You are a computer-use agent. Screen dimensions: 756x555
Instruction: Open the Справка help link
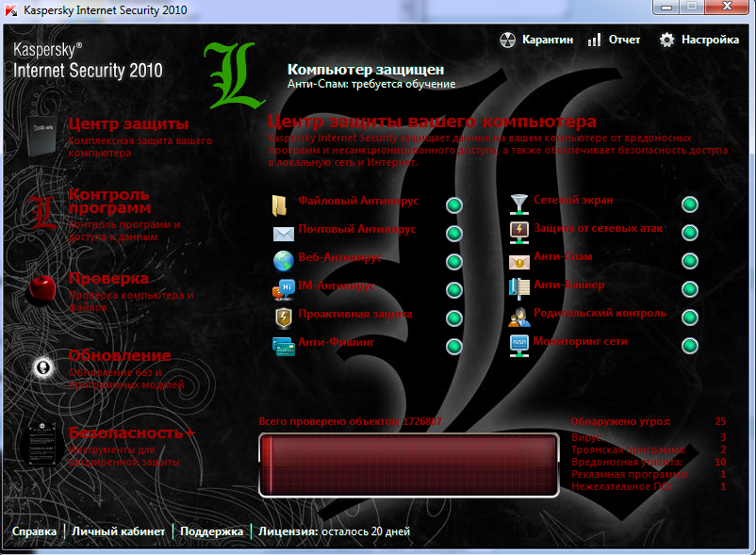34,531
